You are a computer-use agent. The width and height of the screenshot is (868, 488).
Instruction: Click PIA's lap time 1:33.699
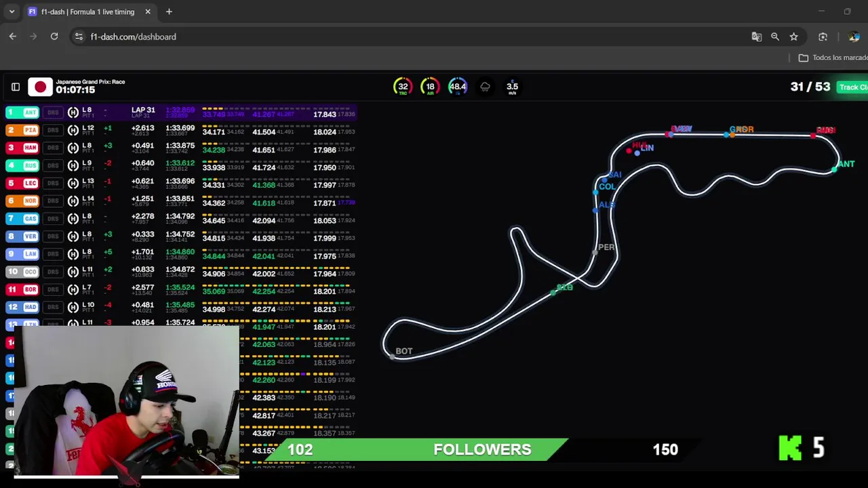click(180, 128)
